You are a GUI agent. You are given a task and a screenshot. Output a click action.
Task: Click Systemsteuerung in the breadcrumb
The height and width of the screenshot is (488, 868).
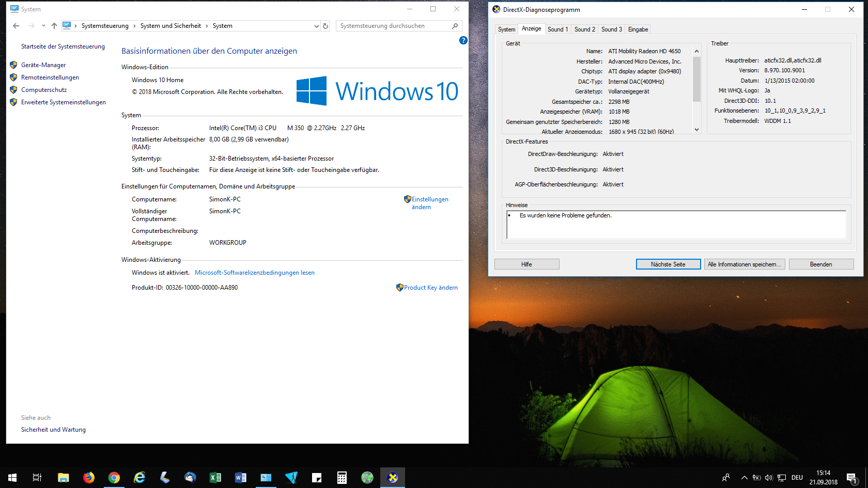coord(105,26)
